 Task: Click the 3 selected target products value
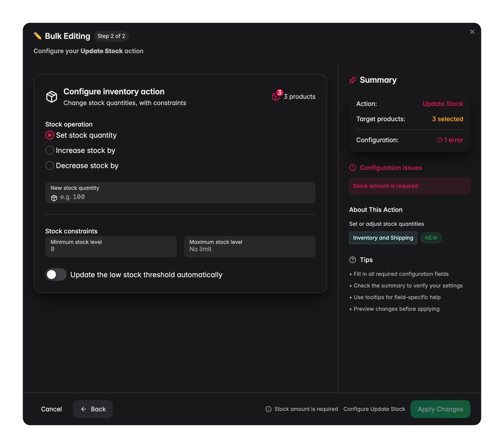[x=448, y=119]
